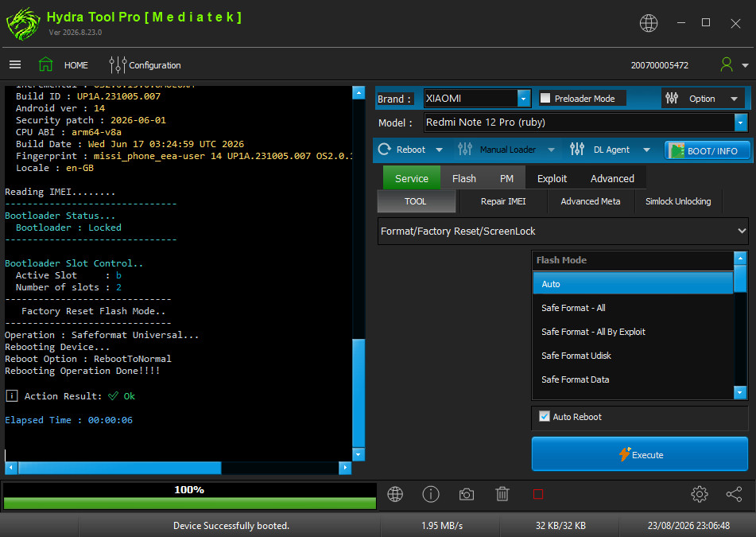The image size is (756, 537).
Task: Select Auto flash mode
Action: 633,284
